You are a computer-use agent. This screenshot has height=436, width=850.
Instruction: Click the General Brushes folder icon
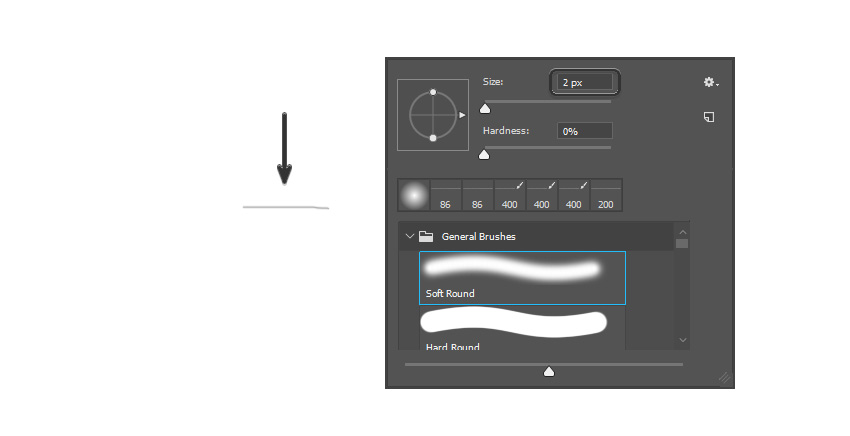426,236
